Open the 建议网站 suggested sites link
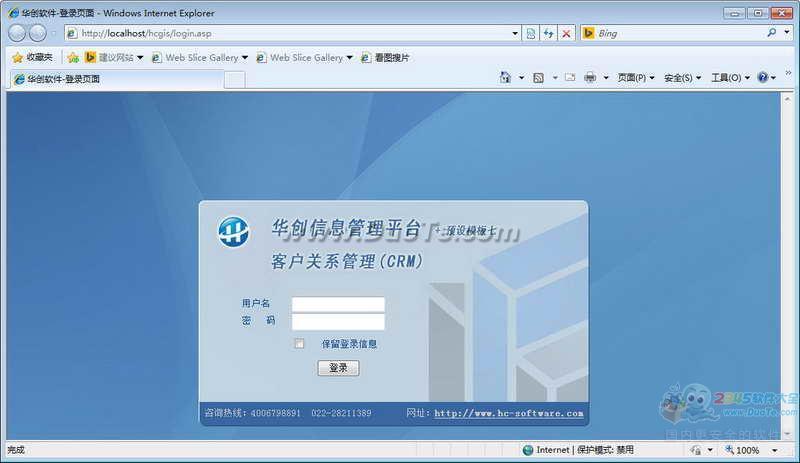Image resolution: width=800 pixels, height=463 pixels. click(x=114, y=58)
